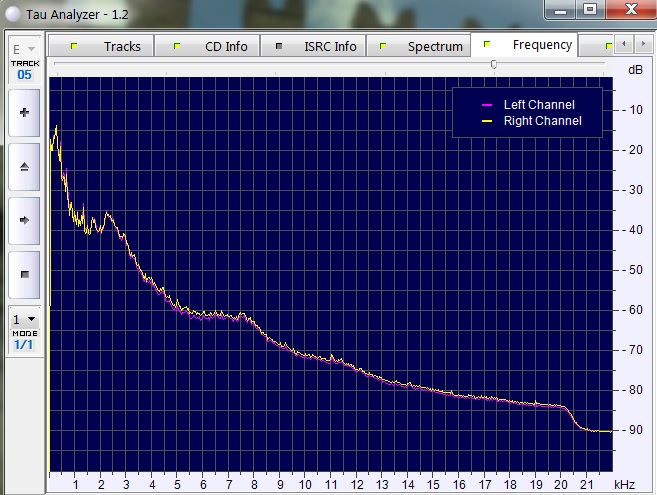Click the right arrow play button
The width and height of the screenshot is (657, 495).
coord(24,219)
